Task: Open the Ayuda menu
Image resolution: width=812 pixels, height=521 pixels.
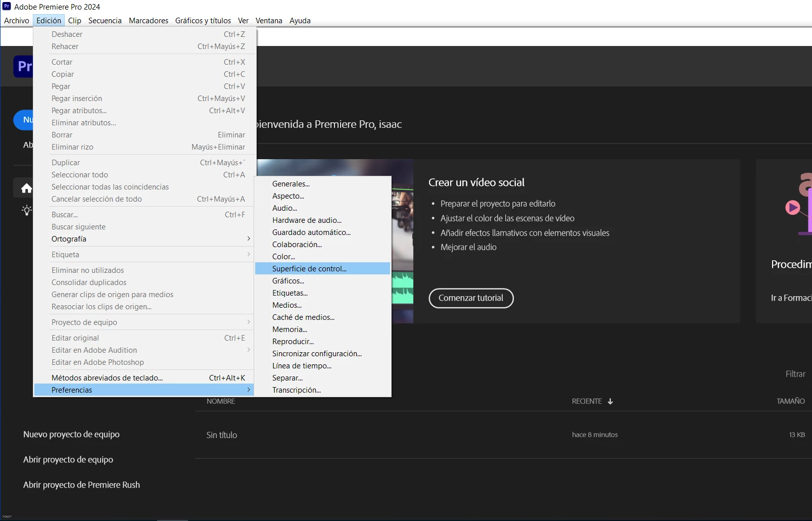Action: click(x=300, y=21)
